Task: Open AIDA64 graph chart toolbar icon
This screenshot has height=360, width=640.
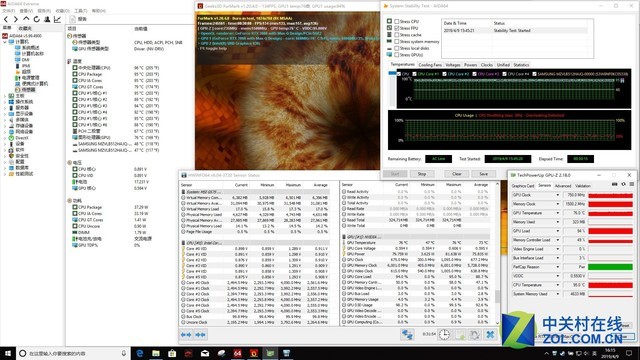Action: 58,19
